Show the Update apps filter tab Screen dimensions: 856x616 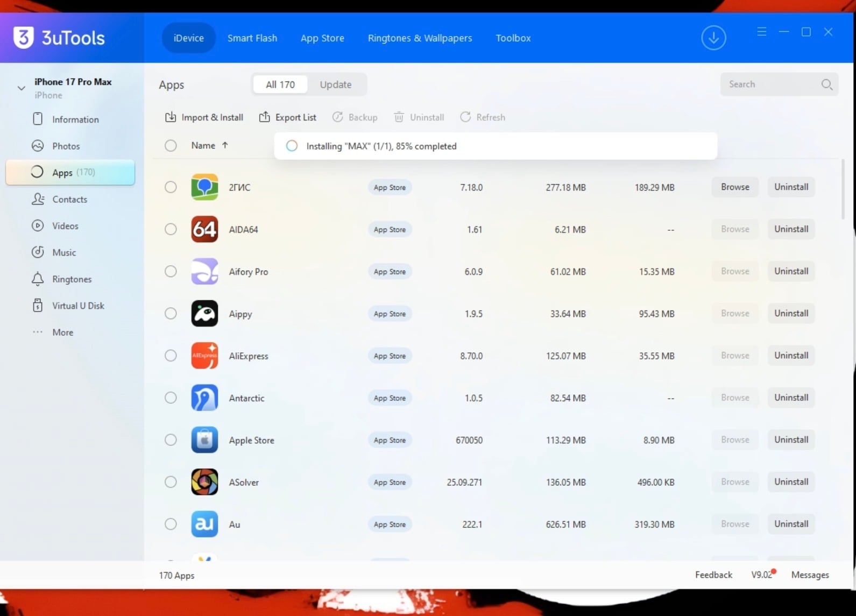tap(336, 84)
